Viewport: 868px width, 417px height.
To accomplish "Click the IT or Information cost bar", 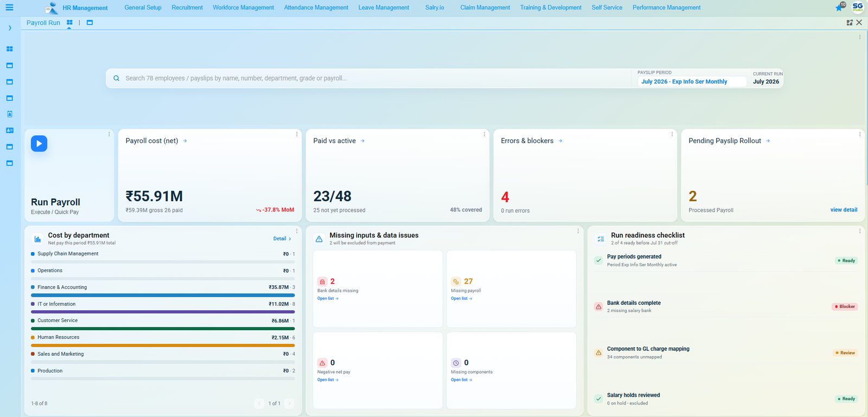I will point(163,312).
